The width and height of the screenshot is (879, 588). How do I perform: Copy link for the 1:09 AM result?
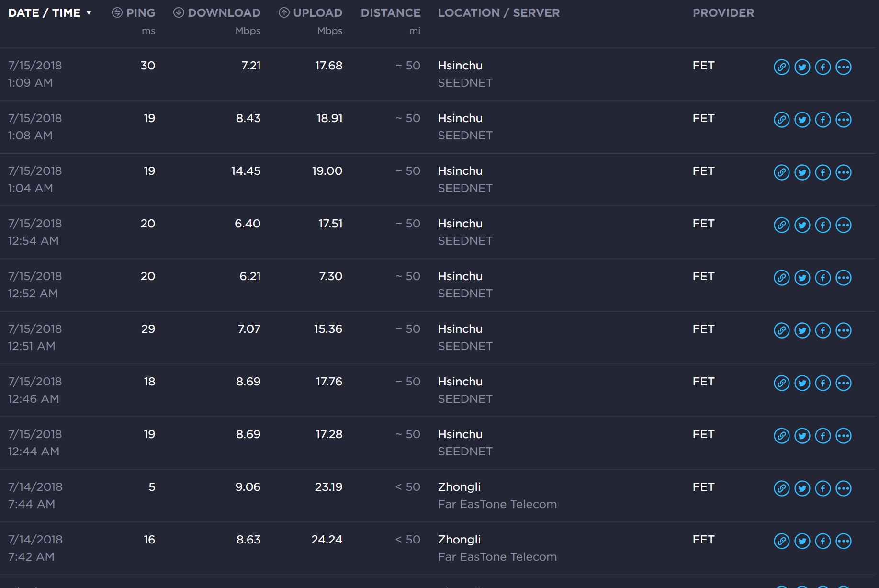pos(781,67)
